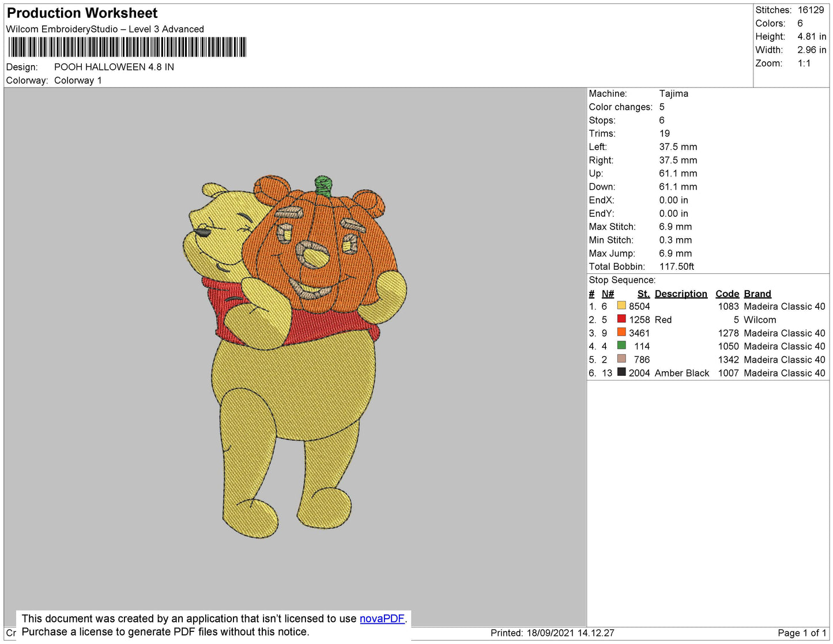Click the Pooh embroidery design preview
Viewport: 833px width, 644px height.
[x=295, y=357]
